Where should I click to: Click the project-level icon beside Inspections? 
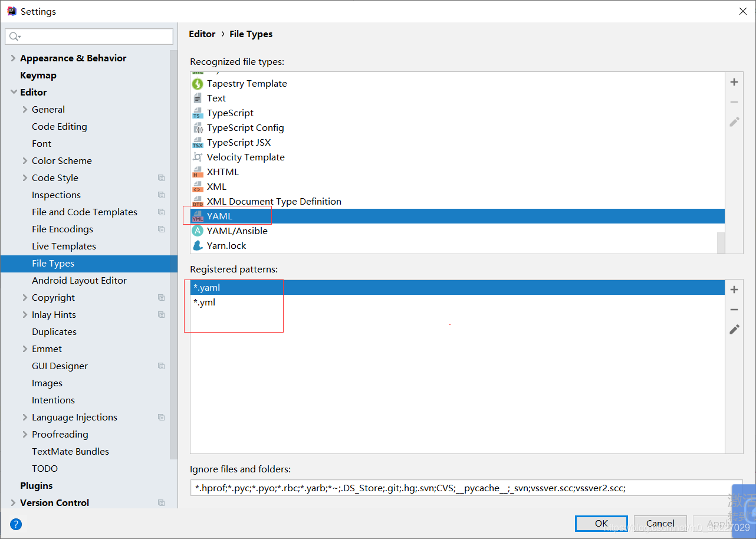tap(161, 195)
